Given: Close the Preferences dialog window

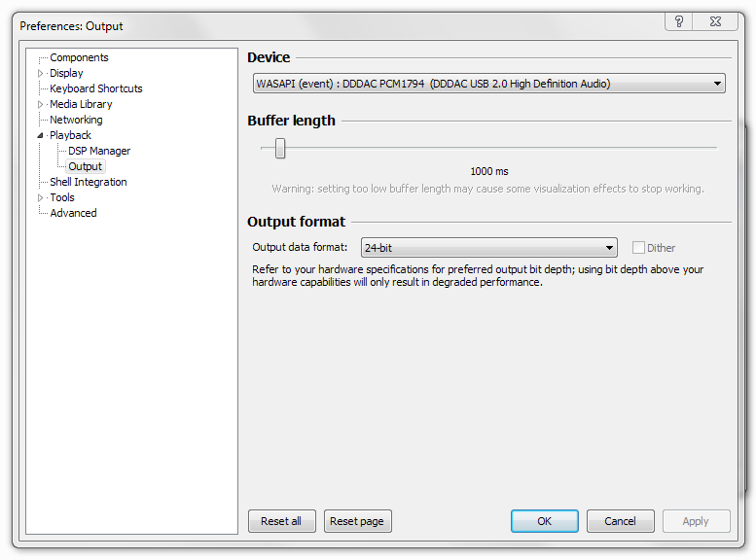Looking at the screenshot, I should pyautogui.click(x=715, y=21).
